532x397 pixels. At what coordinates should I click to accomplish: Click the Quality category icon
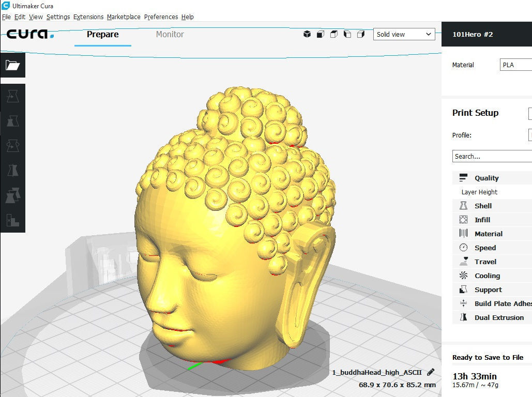[463, 178]
